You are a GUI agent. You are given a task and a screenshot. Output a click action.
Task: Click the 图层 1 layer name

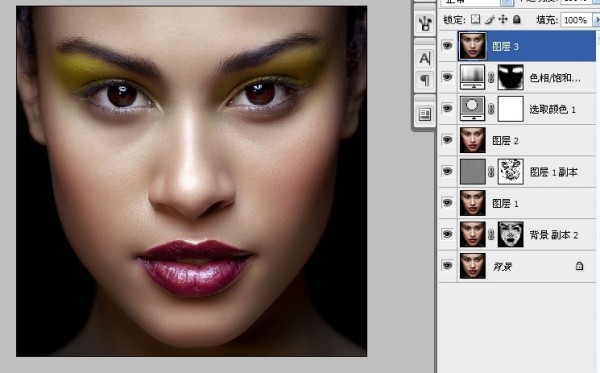click(505, 204)
